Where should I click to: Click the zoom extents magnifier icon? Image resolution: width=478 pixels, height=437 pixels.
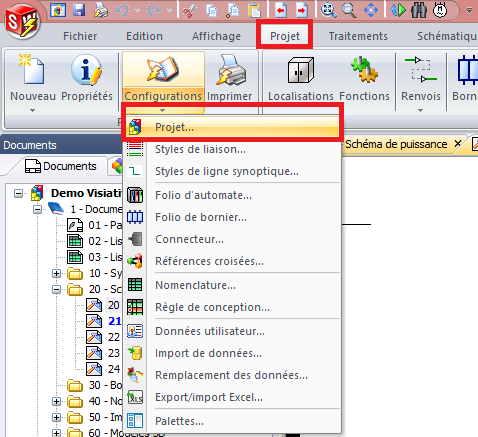click(x=328, y=10)
